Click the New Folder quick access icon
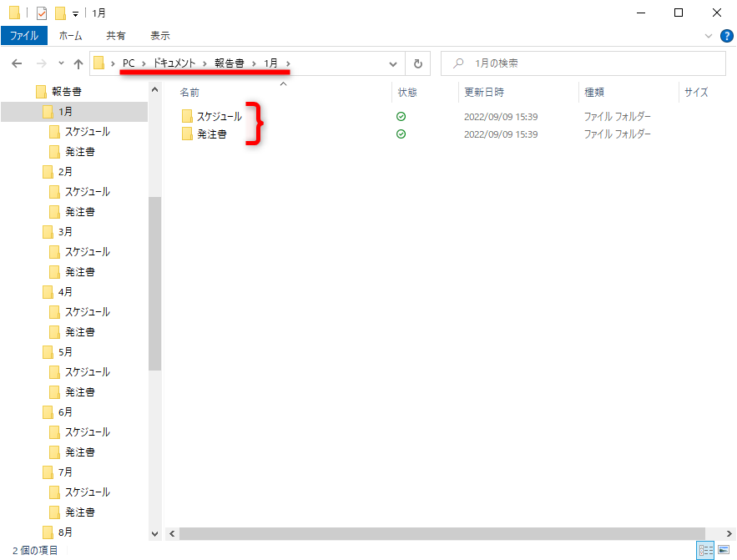The image size is (737, 560). 60,13
